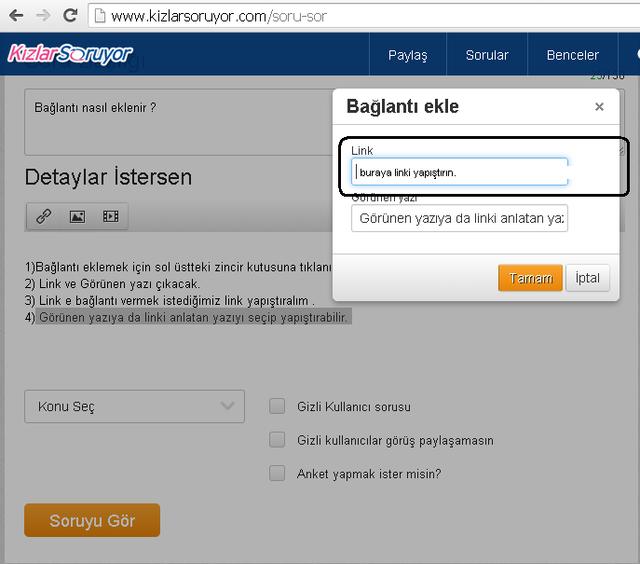Click the Detaylar İstersen heading

108,177
